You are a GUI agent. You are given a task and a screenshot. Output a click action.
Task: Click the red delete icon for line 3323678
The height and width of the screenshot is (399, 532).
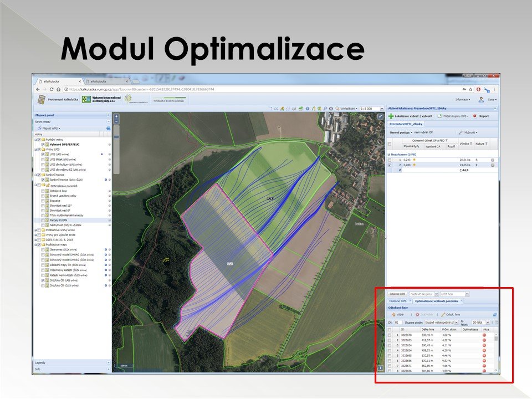pyautogui.click(x=484, y=336)
